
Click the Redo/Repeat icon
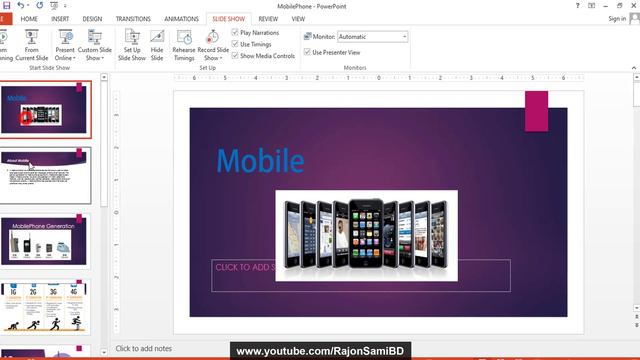tap(40, 5)
